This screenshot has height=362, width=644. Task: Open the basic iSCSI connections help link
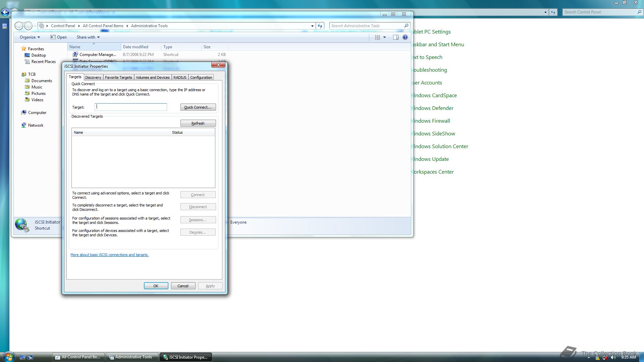tap(109, 255)
